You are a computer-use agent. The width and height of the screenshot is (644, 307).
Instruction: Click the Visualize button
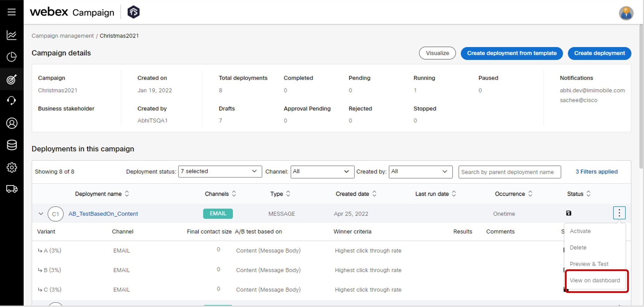[437, 53]
